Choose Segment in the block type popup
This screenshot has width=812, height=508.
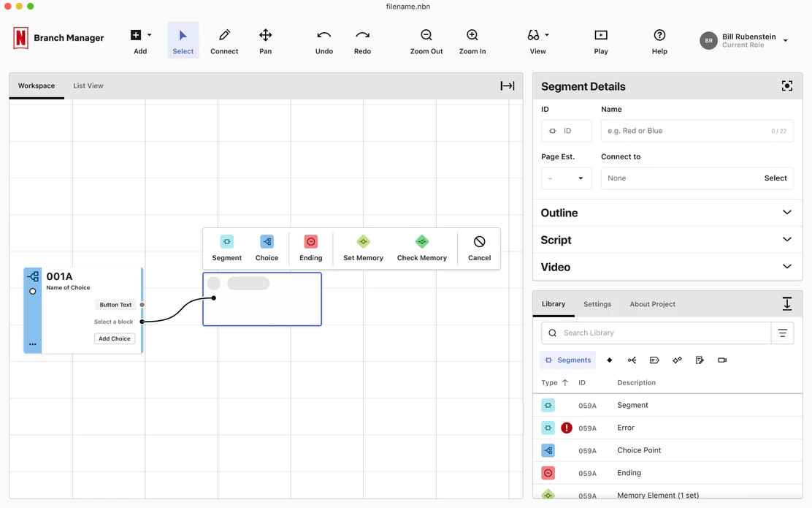[x=227, y=249]
